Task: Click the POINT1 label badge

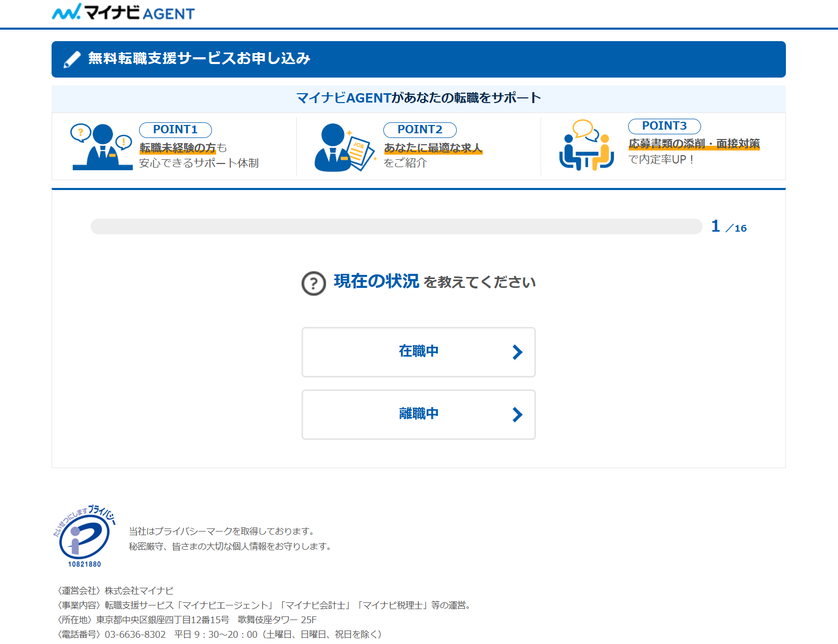Action: tap(175, 130)
